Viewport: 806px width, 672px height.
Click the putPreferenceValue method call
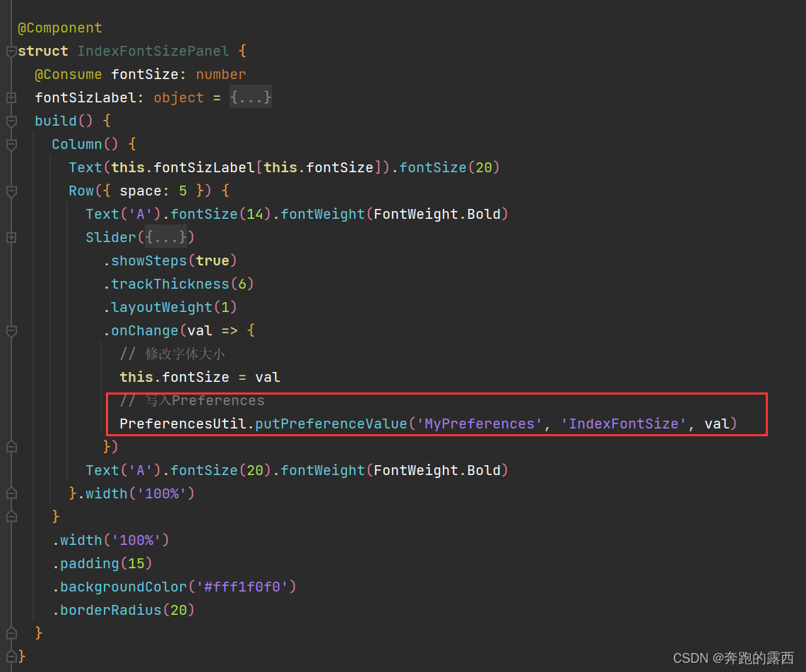(331, 424)
